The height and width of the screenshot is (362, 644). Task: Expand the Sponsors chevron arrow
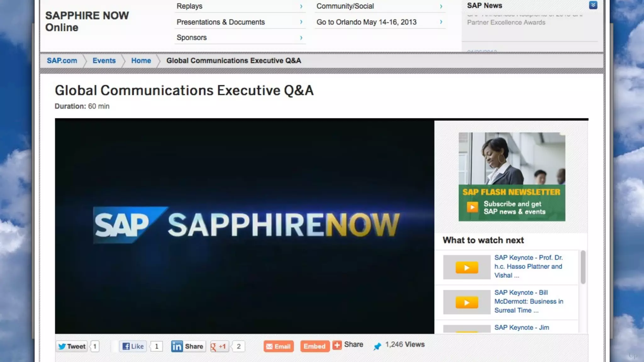point(301,38)
